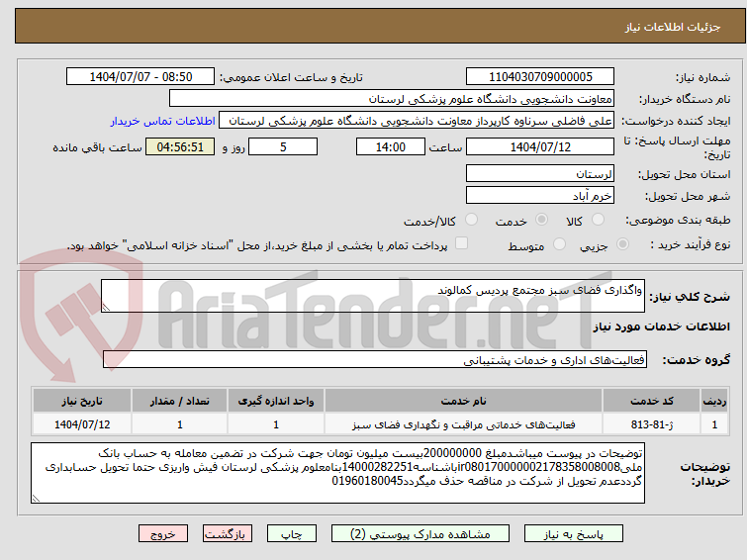Click the delivery city field خرم آباد
747x560 pixels.
pyautogui.click(x=540, y=195)
